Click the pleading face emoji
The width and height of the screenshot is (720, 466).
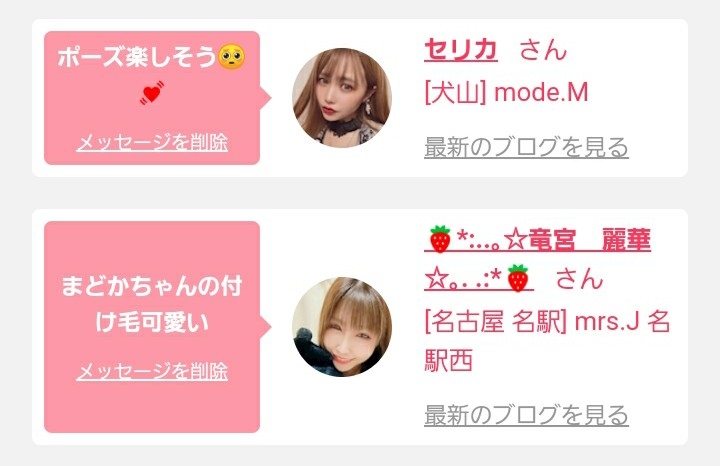point(231,57)
